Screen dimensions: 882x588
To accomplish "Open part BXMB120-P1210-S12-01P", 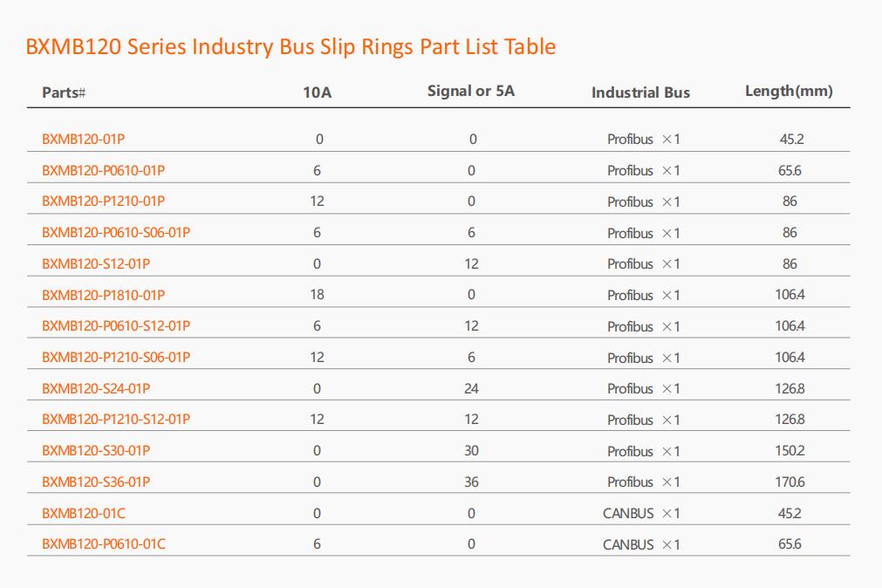I will 116,420.
